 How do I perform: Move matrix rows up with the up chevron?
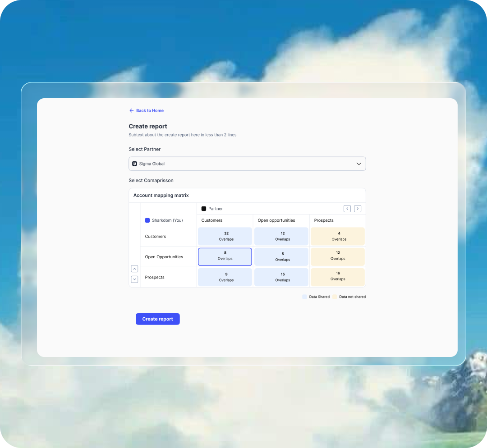pyautogui.click(x=134, y=269)
